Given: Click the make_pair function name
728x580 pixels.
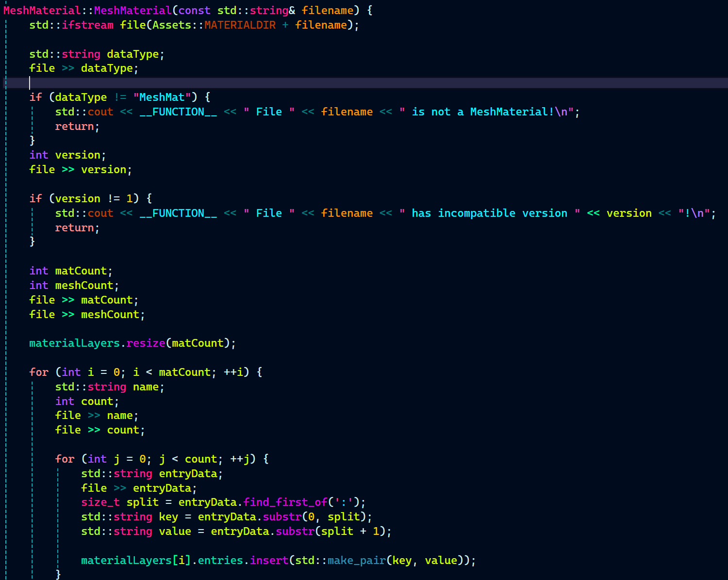Looking at the screenshot, I should pos(356,561).
